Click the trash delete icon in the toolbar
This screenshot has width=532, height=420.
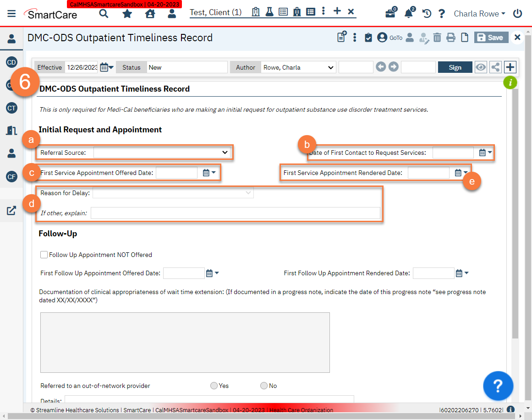437,37
